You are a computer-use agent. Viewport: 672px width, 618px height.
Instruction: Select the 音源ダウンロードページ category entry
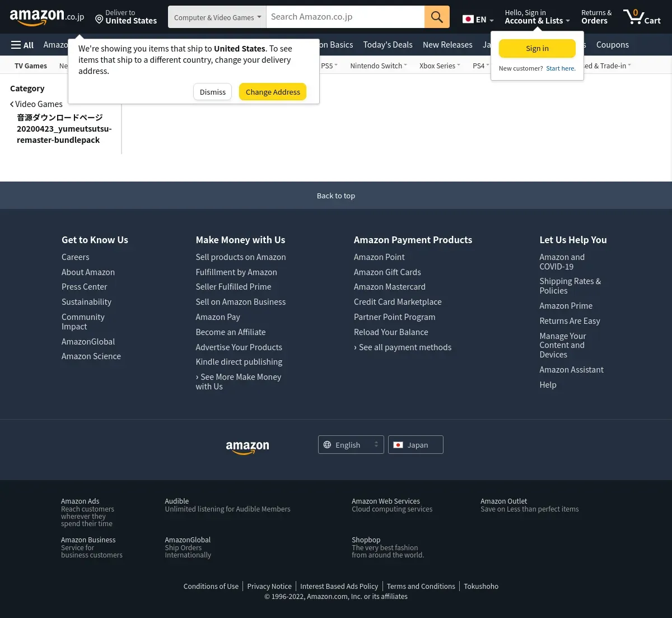(64, 129)
